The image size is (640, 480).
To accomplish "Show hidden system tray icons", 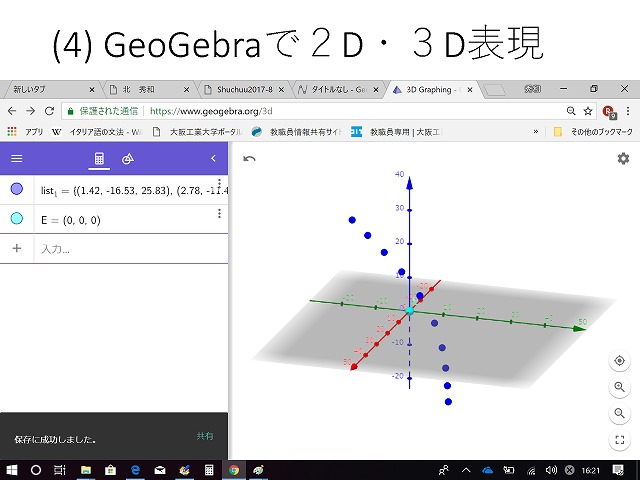I will coord(466,470).
